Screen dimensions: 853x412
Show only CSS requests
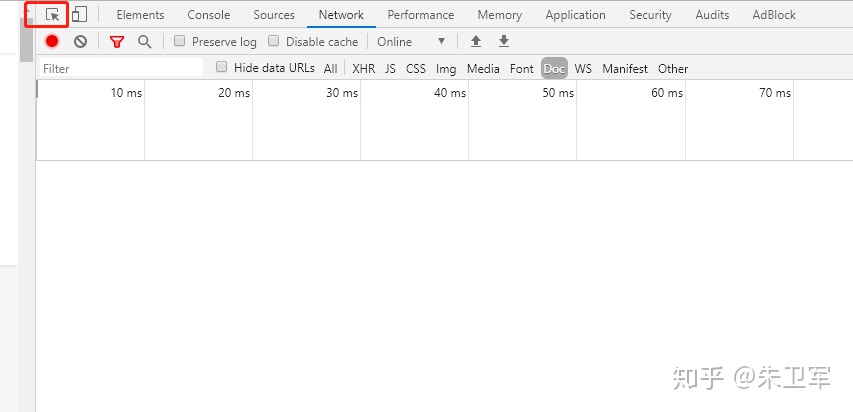416,69
